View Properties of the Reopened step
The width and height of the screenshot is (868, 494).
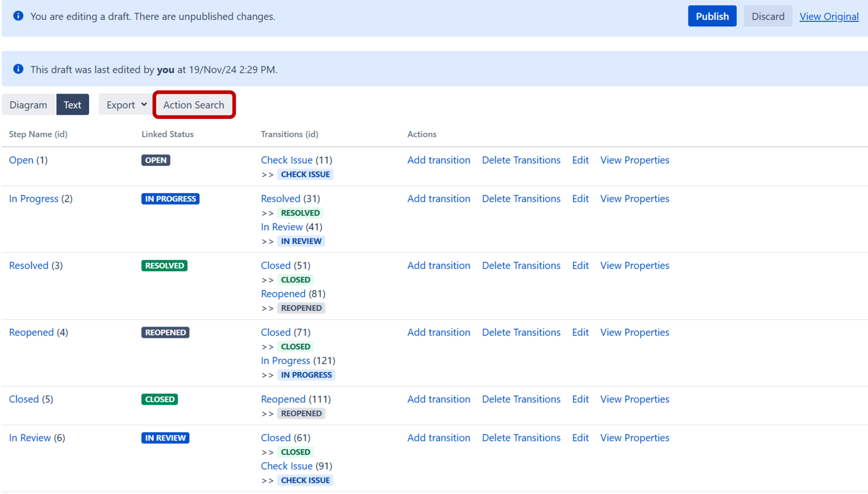634,332
